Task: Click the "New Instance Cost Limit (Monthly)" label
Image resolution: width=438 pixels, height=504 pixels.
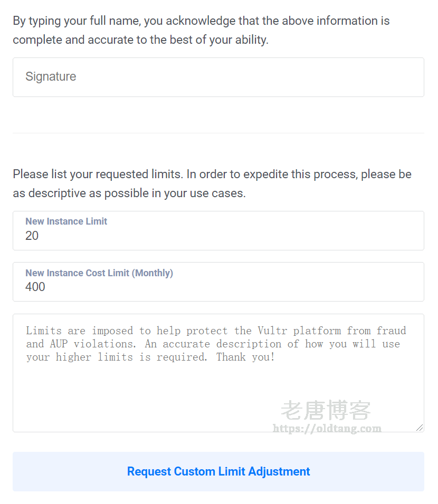Action: (99, 273)
